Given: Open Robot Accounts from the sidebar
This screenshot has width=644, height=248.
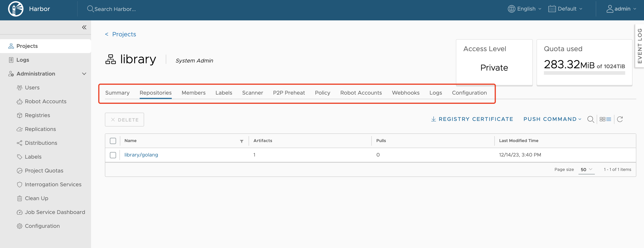Looking at the screenshot, I should (45, 101).
